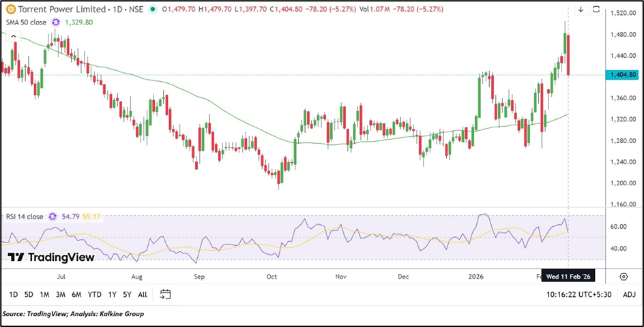The height and width of the screenshot is (327, 644).
Task: Click the Torrent Power symbol logo icon
Action: (x=10, y=10)
